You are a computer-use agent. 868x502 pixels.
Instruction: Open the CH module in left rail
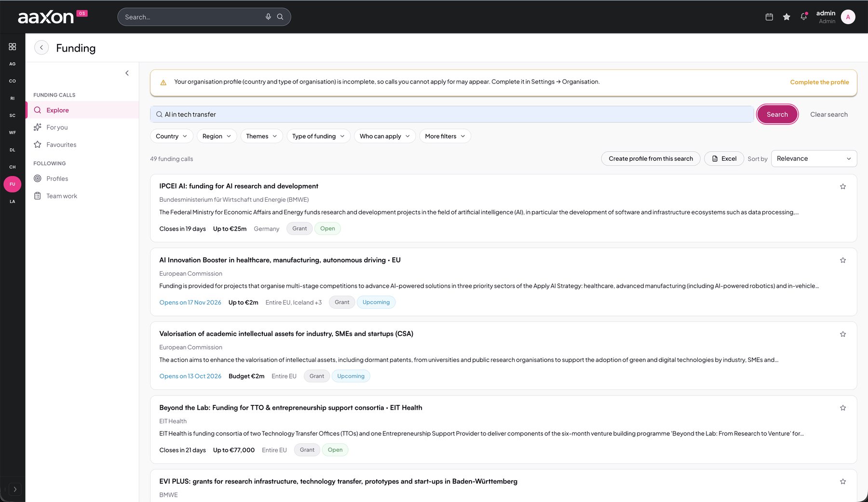[x=13, y=167]
